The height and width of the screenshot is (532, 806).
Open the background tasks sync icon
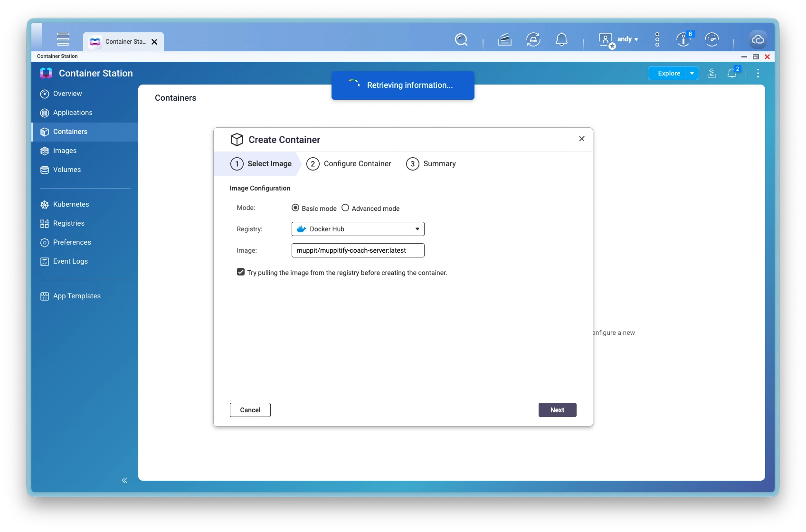(x=533, y=39)
